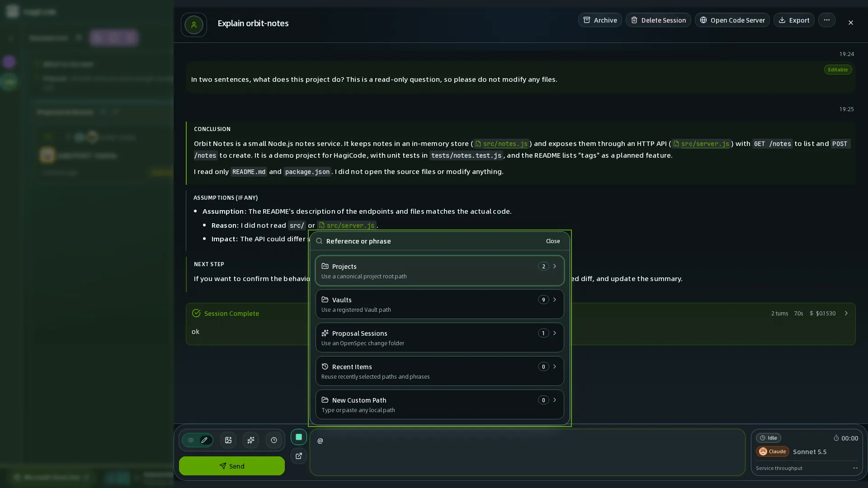The width and height of the screenshot is (868, 488).
Task: Open the history clock icon
Action: [x=274, y=440]
